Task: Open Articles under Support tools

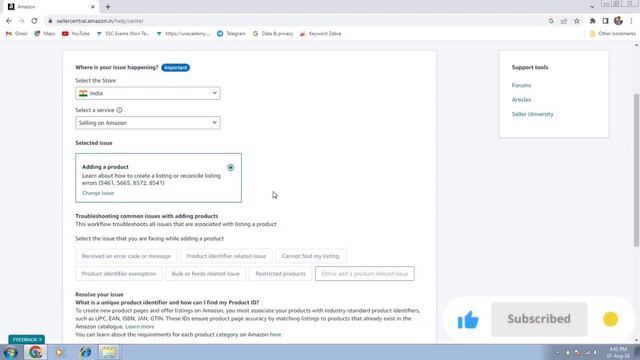Action: tap(522, 100)
